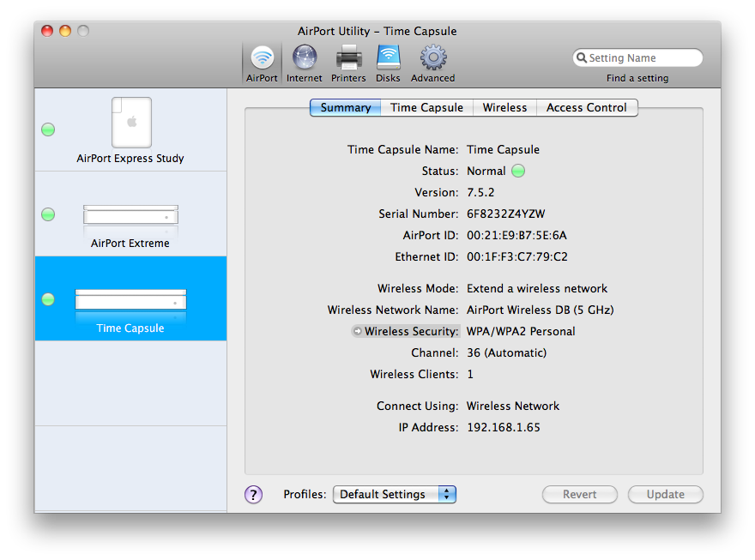Click the Wireless Security label link
This screenshot has width=755, height=560.
tap(411, 331)
